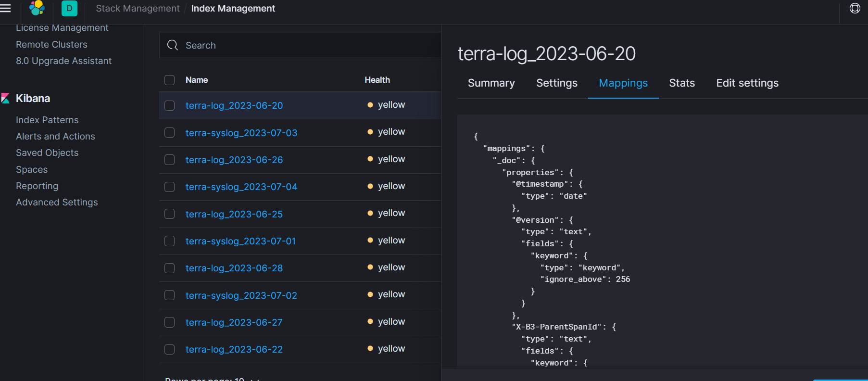
Task: Open the terra-syslog_2023-07-04 index link
Action: (x=241, y=187)
